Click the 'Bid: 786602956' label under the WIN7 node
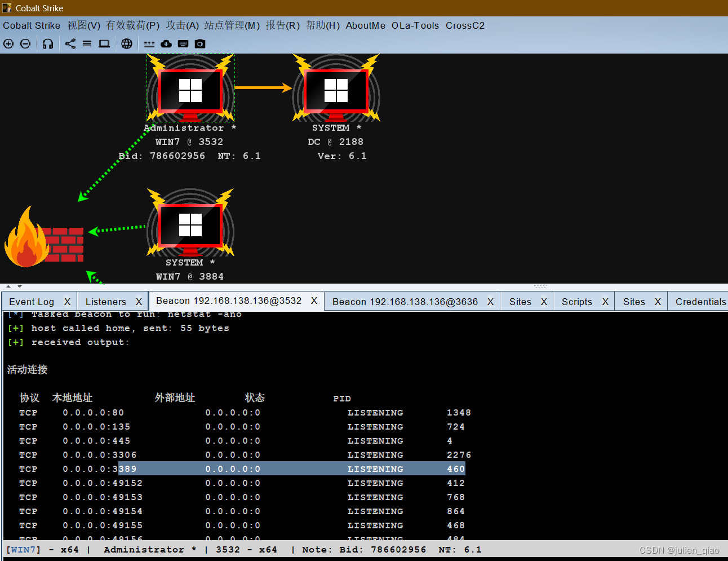The image size is (728, 561). pos(162,156)
